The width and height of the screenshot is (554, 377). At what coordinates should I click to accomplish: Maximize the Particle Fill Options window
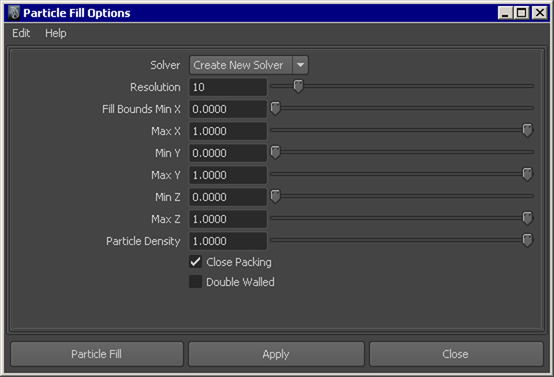tap(522, 13)
